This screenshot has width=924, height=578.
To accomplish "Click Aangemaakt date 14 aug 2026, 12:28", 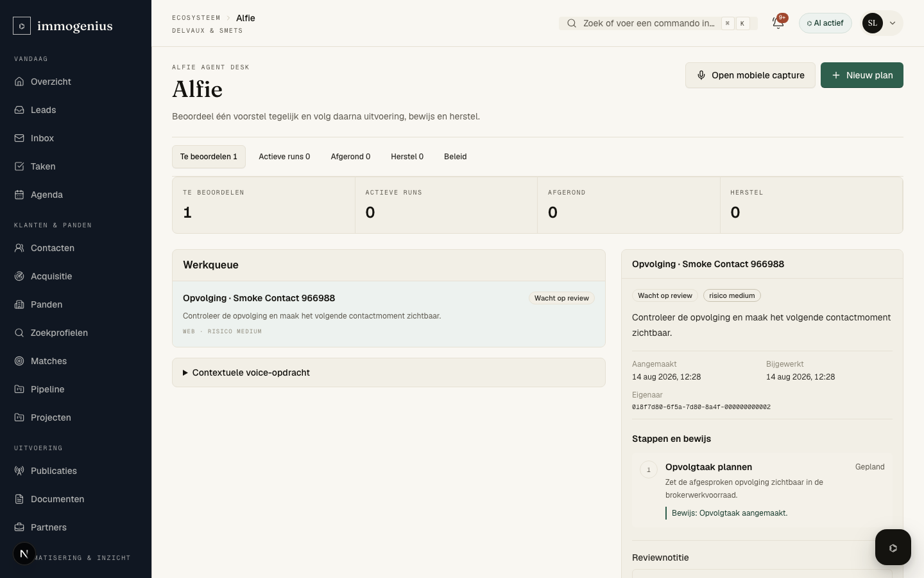I will [666, 377].
